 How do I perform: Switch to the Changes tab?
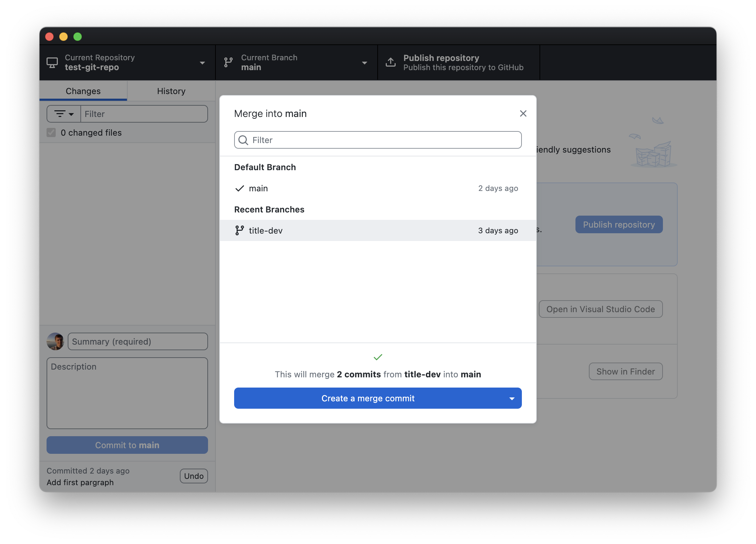(83, 91)
